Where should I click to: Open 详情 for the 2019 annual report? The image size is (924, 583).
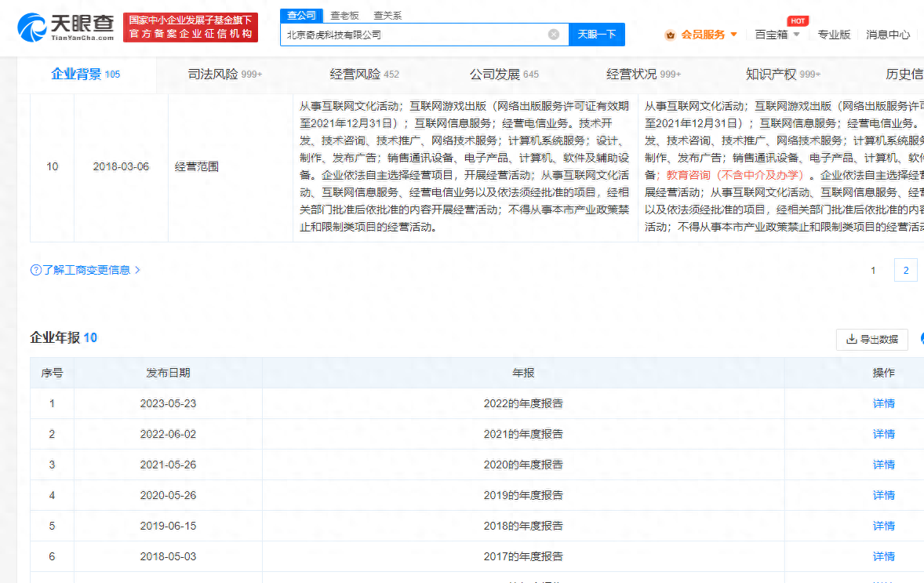point(883,495)
